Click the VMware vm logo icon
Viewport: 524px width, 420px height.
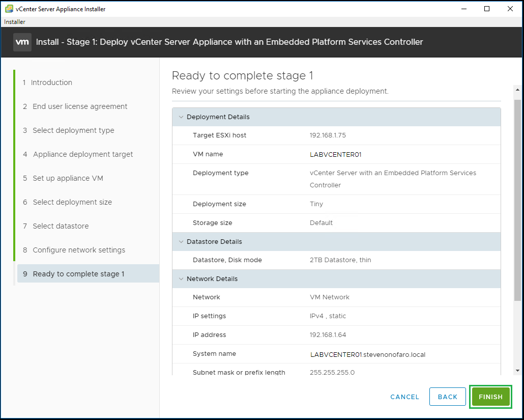click(x=22, y=42)
